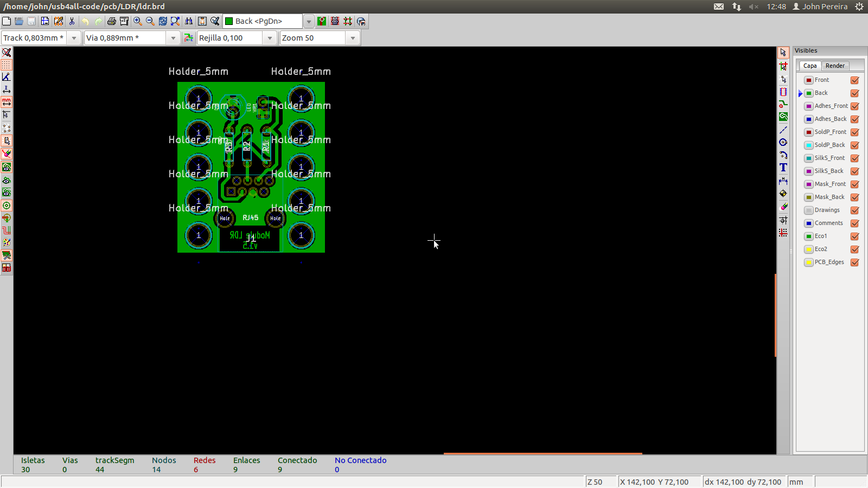The height and width of the screenshot is (488, 868).
Task: Click the Eco1 green color swatch
Action: pos(809,236)
